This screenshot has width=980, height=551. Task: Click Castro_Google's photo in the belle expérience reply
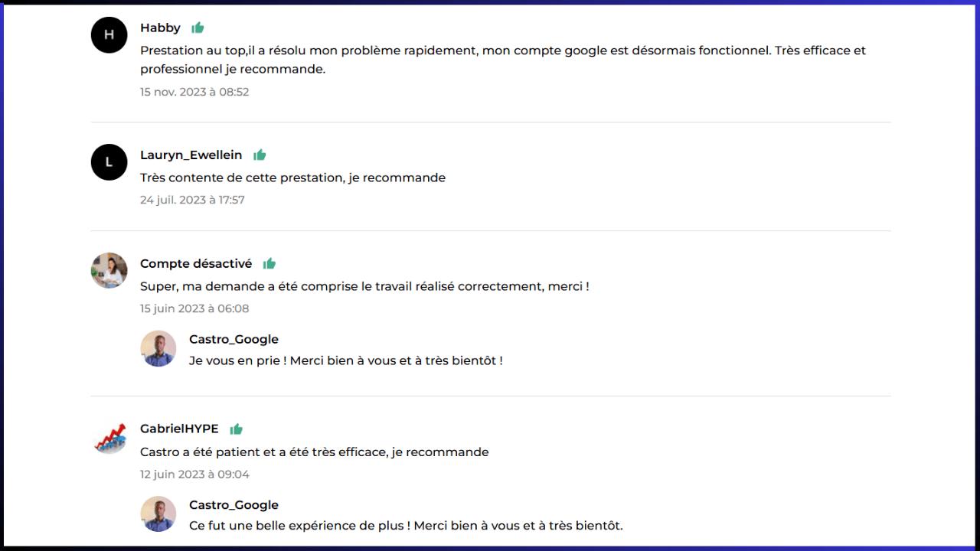click(x=158, y=514)
